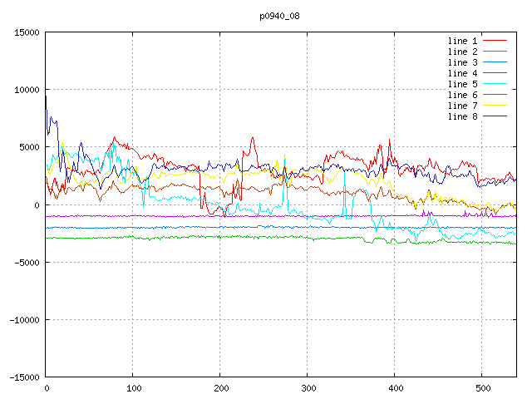Click the chart title p0940_08
The image size is (532, 399).
click(280, 15)
